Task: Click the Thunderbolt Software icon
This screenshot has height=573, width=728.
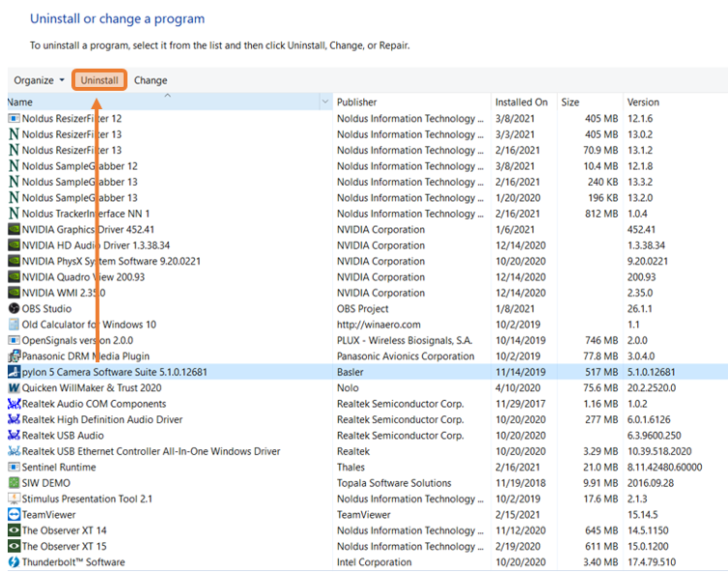Action: [14, 561]
